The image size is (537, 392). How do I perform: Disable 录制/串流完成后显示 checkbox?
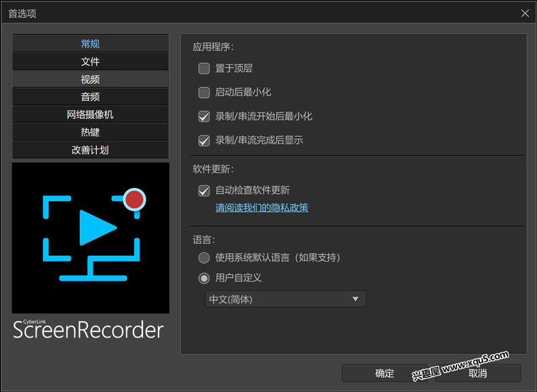point(204,140)
